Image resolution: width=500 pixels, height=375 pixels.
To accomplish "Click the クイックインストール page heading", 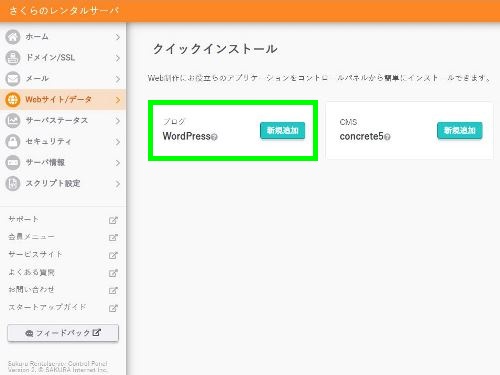I will pyautogui.click(x=215, y=49).
